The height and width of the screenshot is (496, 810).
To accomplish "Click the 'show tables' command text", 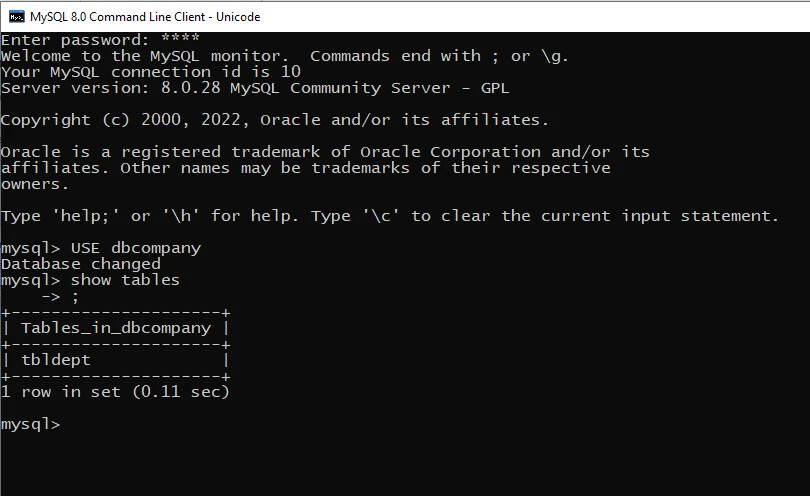I will point(125,280).
